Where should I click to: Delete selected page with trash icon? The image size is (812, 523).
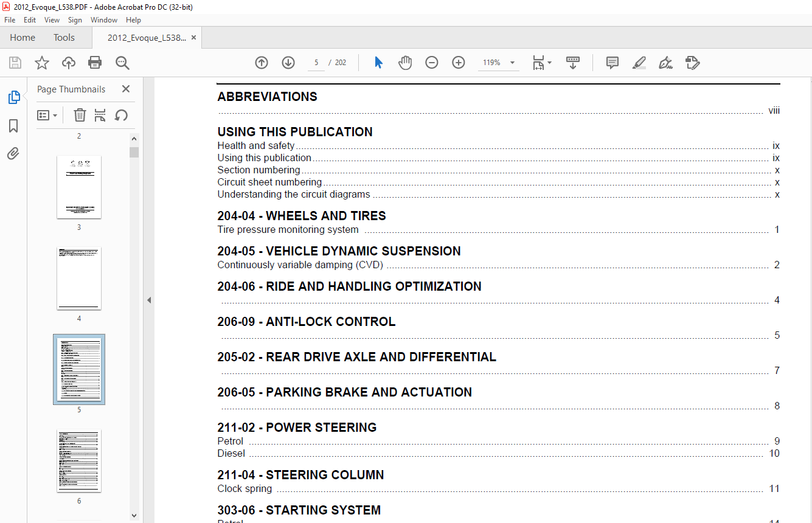coord(80,115)
